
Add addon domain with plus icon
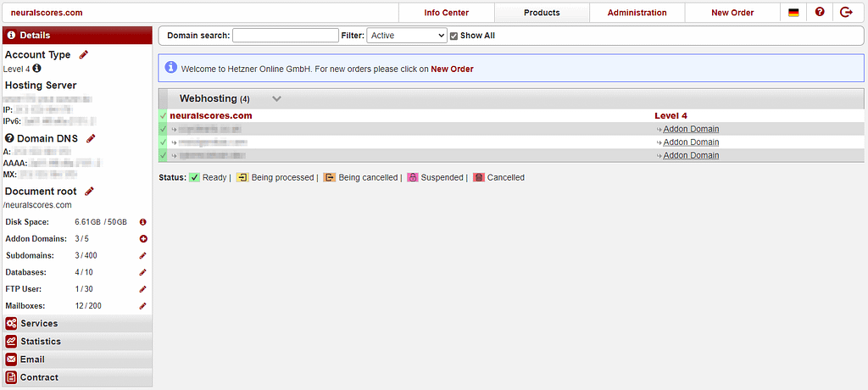point(143,239)
